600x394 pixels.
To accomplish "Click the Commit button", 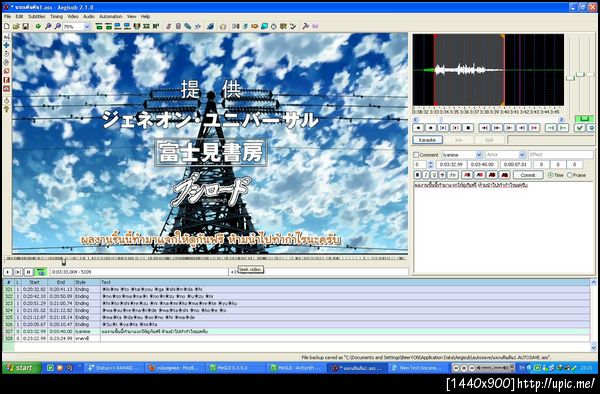I will [528, 175].
